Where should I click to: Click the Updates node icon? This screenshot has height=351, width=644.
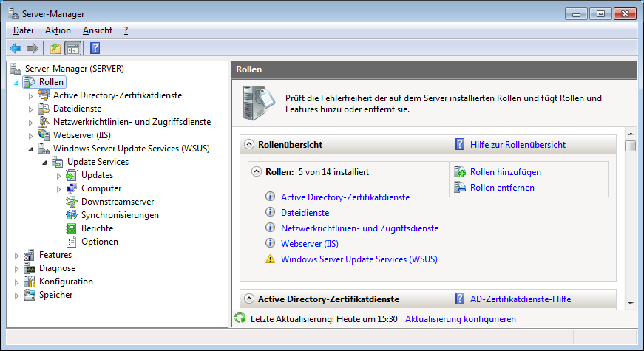click(x=72, y=175)
